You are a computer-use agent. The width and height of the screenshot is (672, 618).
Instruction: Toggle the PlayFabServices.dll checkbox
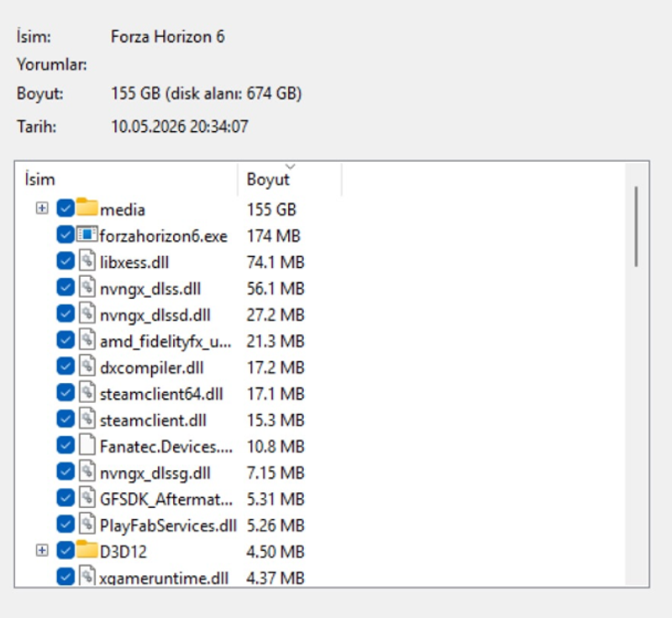(66, 524)
